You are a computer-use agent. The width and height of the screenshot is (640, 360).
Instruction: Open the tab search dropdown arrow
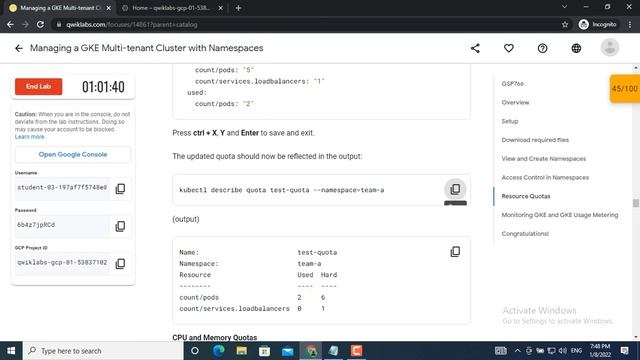coord(564,7)
